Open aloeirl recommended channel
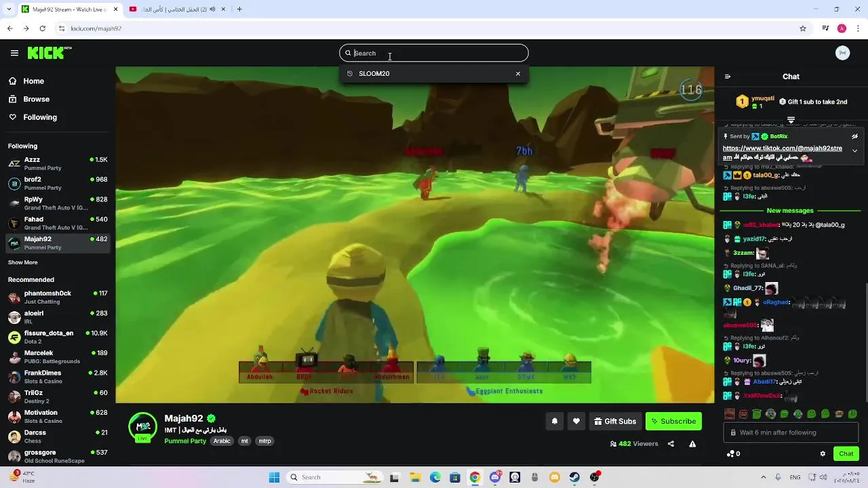Viewport: 868px width, 488px height. [58, 317]
